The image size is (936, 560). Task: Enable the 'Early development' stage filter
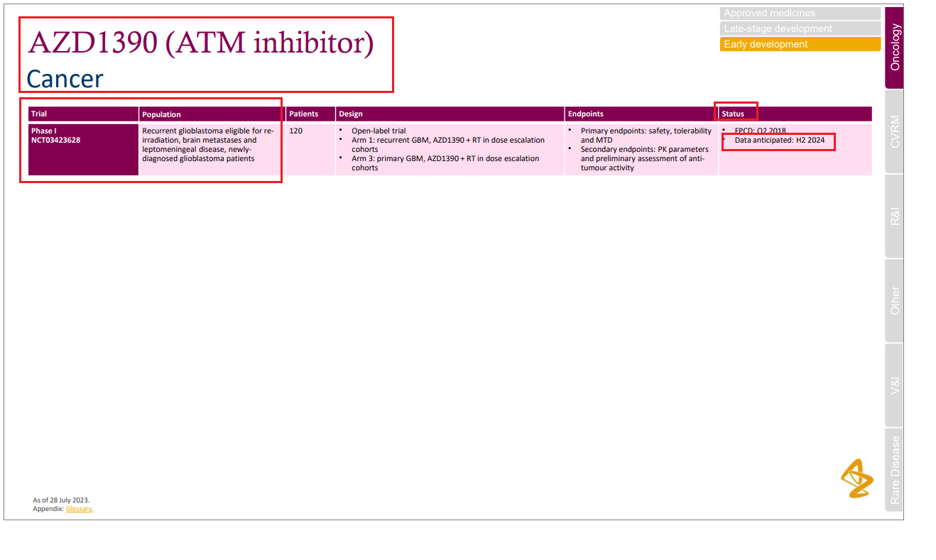coord(800,44)
